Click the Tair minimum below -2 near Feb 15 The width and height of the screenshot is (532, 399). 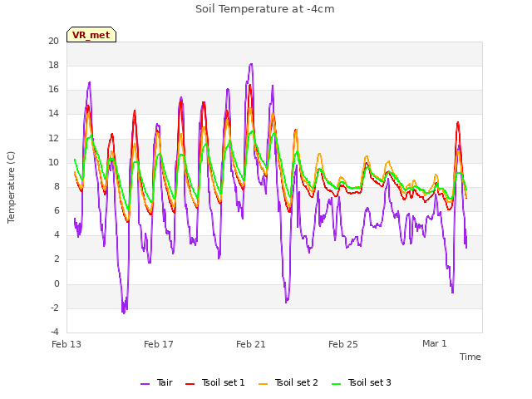pos(124,313)
